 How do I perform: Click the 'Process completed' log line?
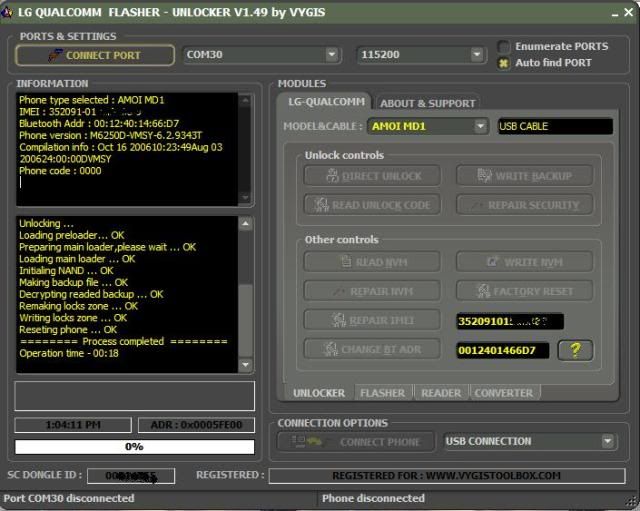(x=123, y=342)
